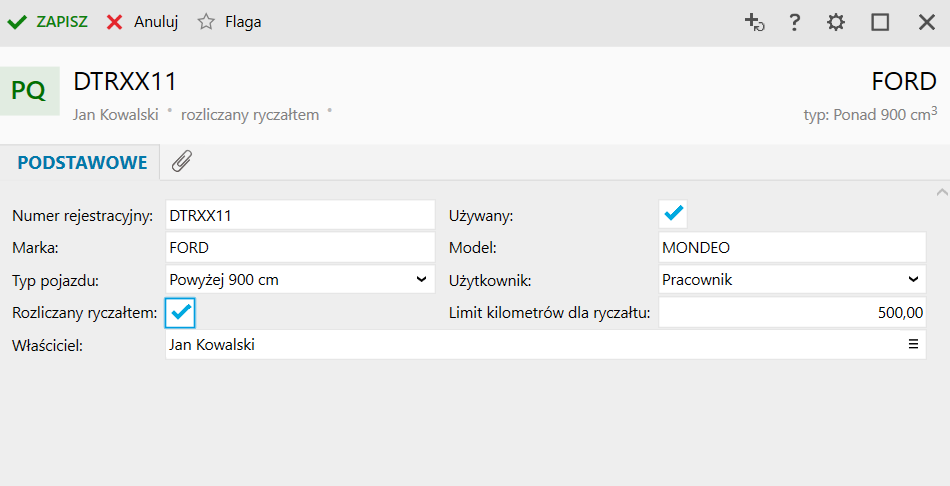The height and width of the screenshot is (486, 950).
Task: Click the PQ avatar tile
Action: [28, 91]
